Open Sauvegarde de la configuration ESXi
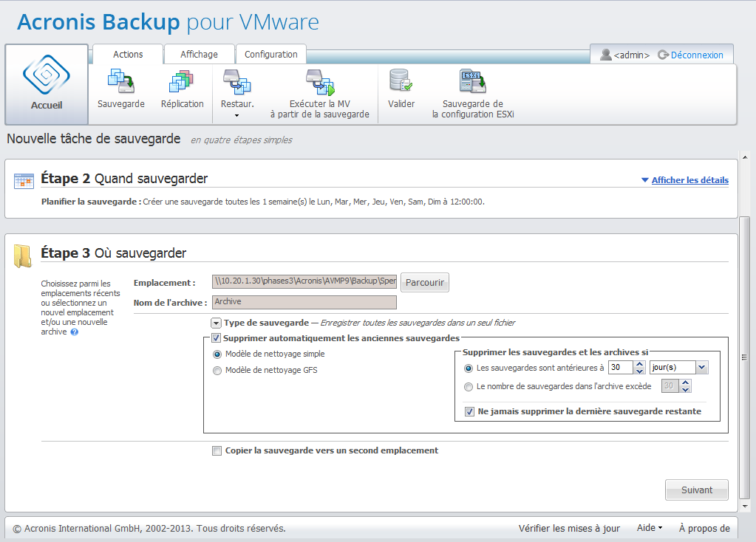The width and height of the screenshot is (756, 542). (x=473, y=94)
